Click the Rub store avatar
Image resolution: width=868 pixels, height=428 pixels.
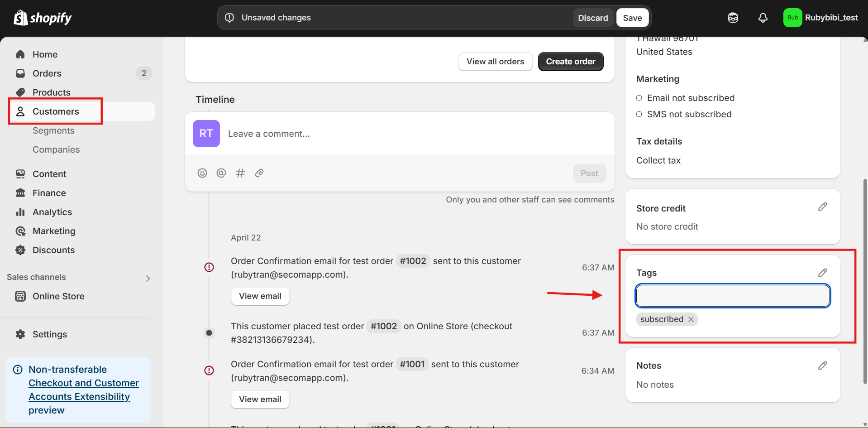coord(792,18)
